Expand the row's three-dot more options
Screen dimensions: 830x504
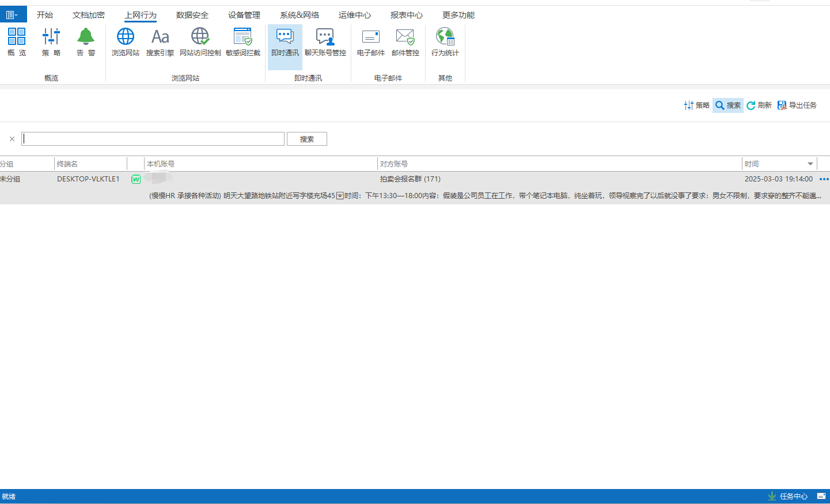tap(824, 179)
